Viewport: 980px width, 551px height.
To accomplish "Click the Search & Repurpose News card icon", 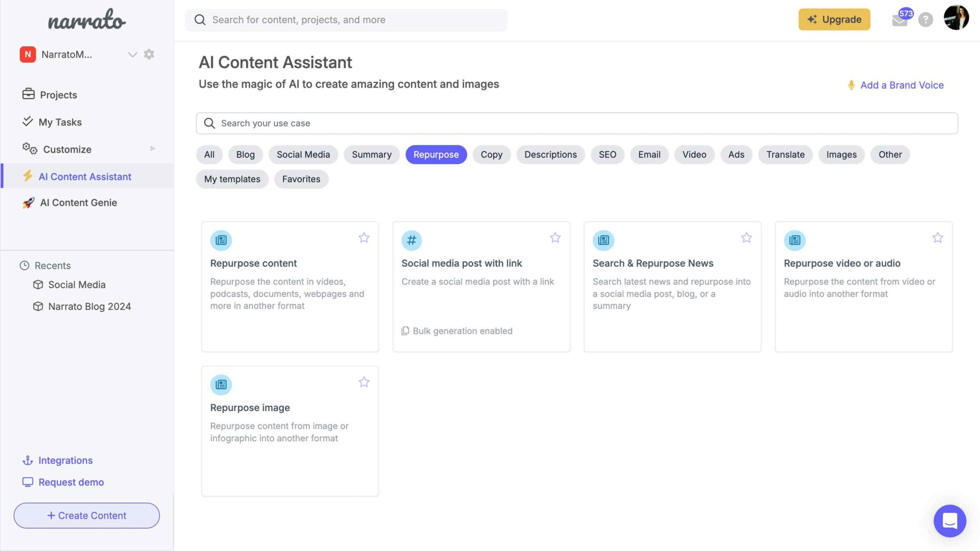I will (603, 240).
